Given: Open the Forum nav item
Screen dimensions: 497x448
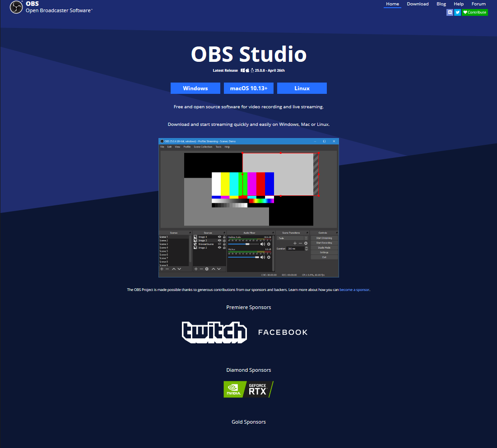Looking at the screenshot, I should coord(478,4).
